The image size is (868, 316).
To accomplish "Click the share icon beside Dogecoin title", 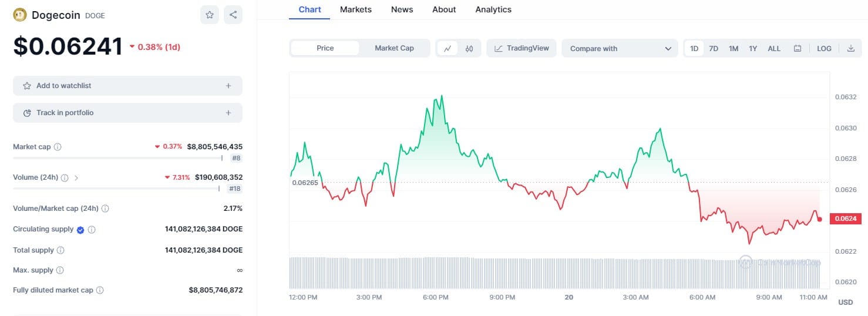I will pyautogui.click(x=233, y=15).
